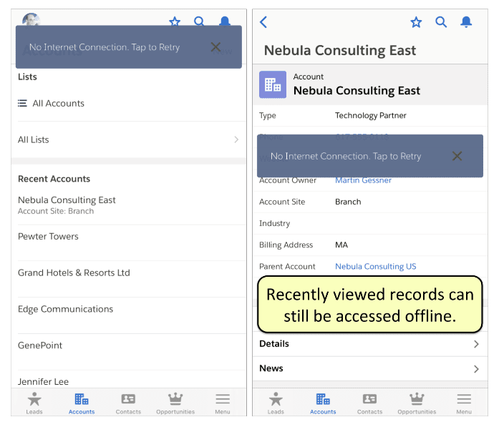Tap the No Internet Connection retry message on the list screen
The image size is (504, 427).
click(105, 47)
